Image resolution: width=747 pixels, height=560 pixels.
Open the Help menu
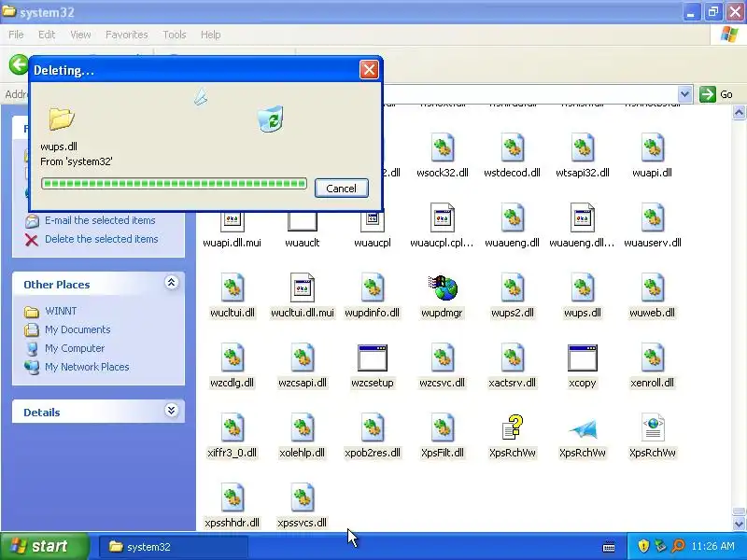[211, 35]
